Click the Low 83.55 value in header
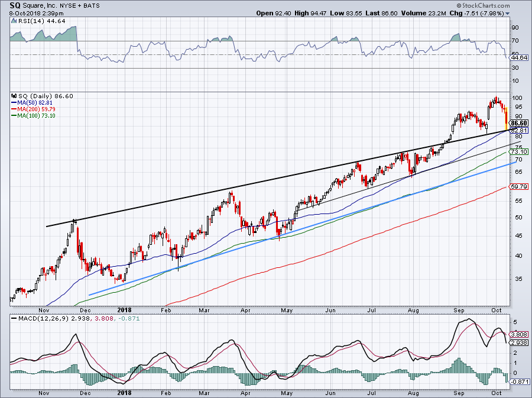This screenshot has height=398, width=532. pos(346,13)
